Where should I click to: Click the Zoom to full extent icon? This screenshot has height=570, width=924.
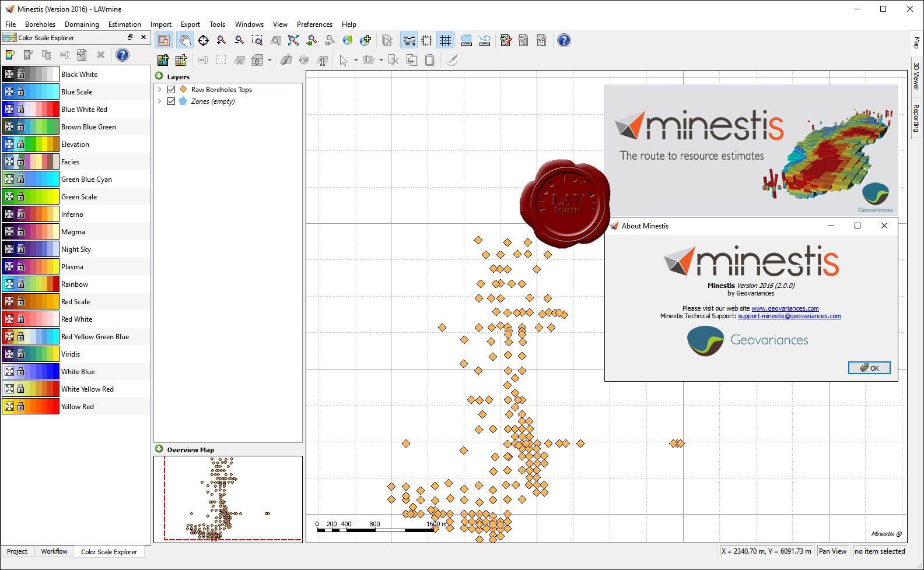[x=293, y=40]
